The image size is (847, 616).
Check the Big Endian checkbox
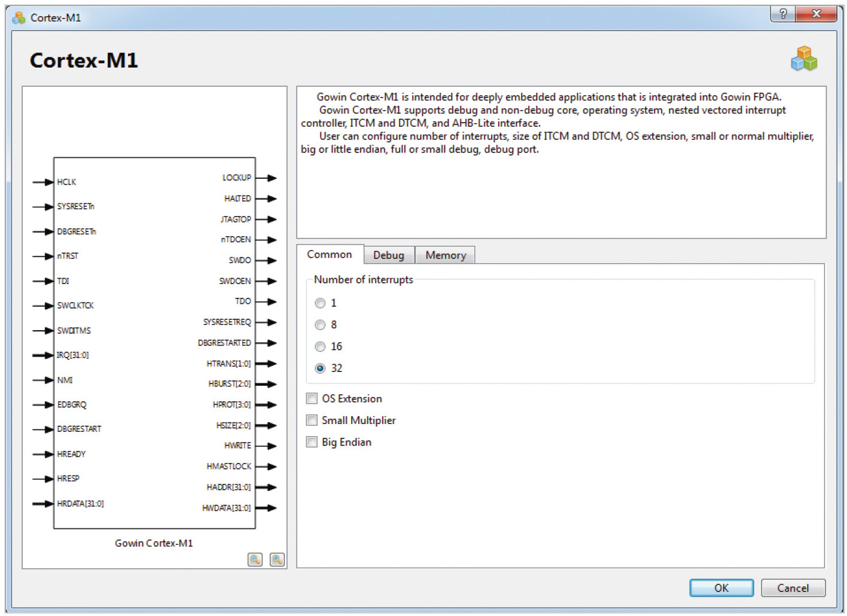click(x=312, y=443)
